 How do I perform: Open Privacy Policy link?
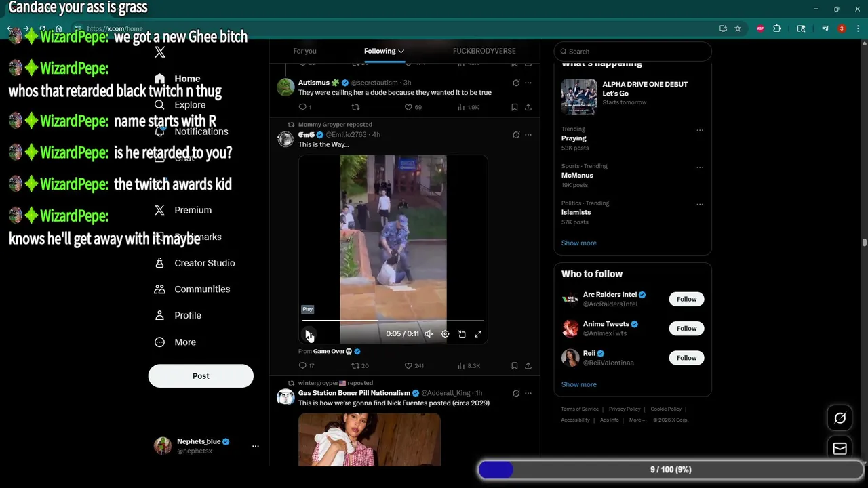[625, 409]
